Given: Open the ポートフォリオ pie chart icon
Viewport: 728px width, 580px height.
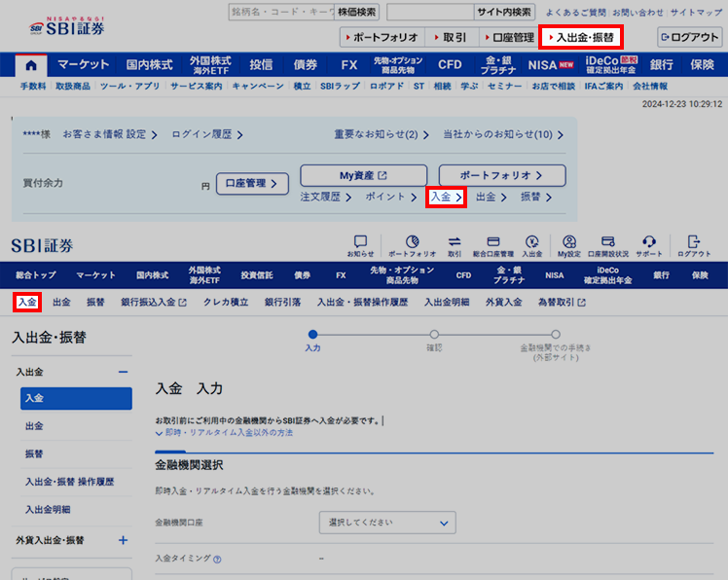Looking at the screenshot, I should coord(413,245).
